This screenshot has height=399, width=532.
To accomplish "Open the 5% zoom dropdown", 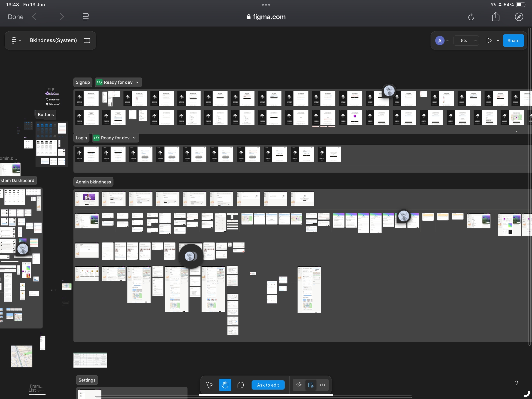I will [467, 40].
